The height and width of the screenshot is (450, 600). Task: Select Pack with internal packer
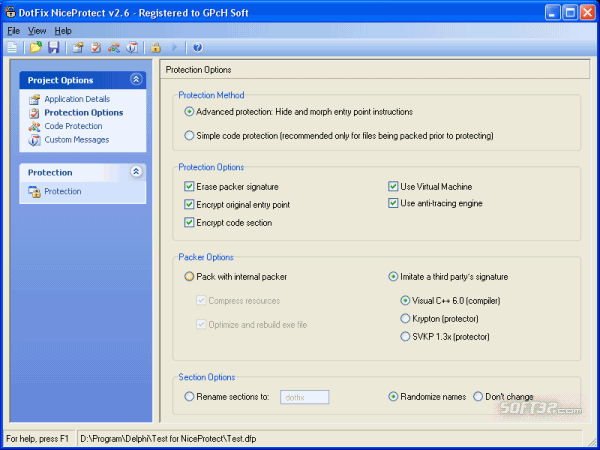coord(189,276)
